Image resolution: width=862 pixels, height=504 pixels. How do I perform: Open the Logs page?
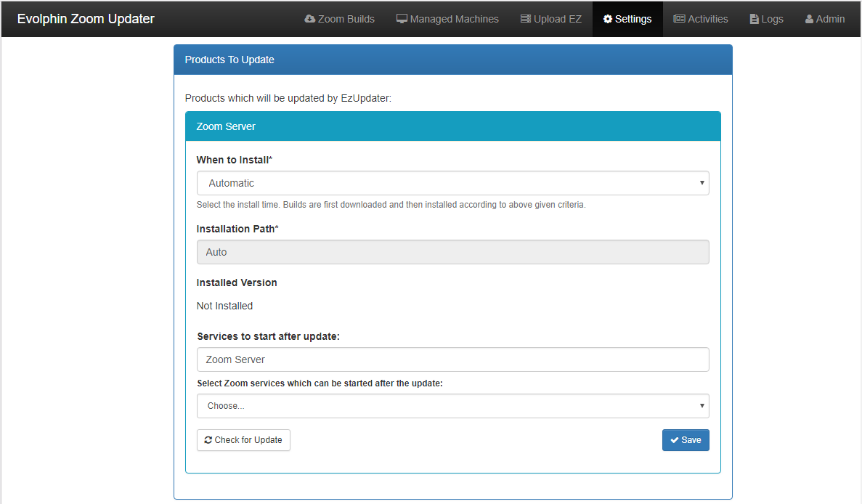[x=766, y=19]
